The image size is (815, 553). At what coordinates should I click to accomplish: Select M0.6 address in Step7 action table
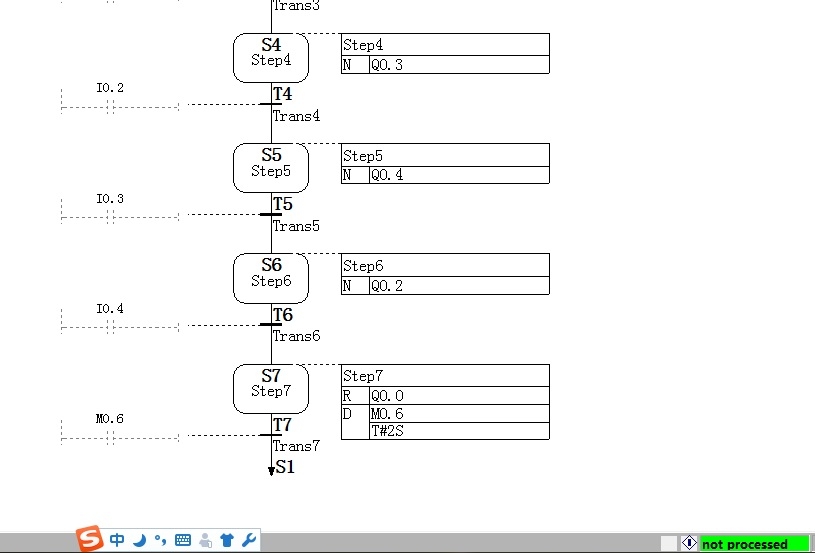pos(459,414)
